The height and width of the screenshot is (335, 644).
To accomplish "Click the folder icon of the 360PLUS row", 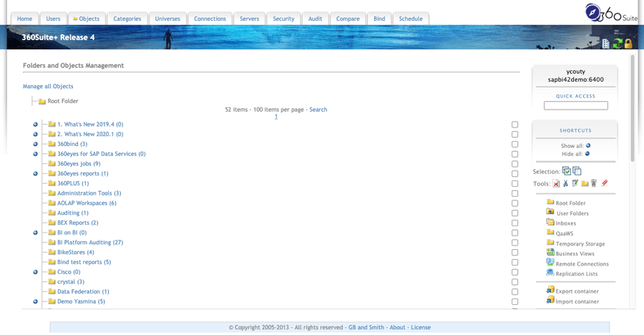I will click(52, 183).
